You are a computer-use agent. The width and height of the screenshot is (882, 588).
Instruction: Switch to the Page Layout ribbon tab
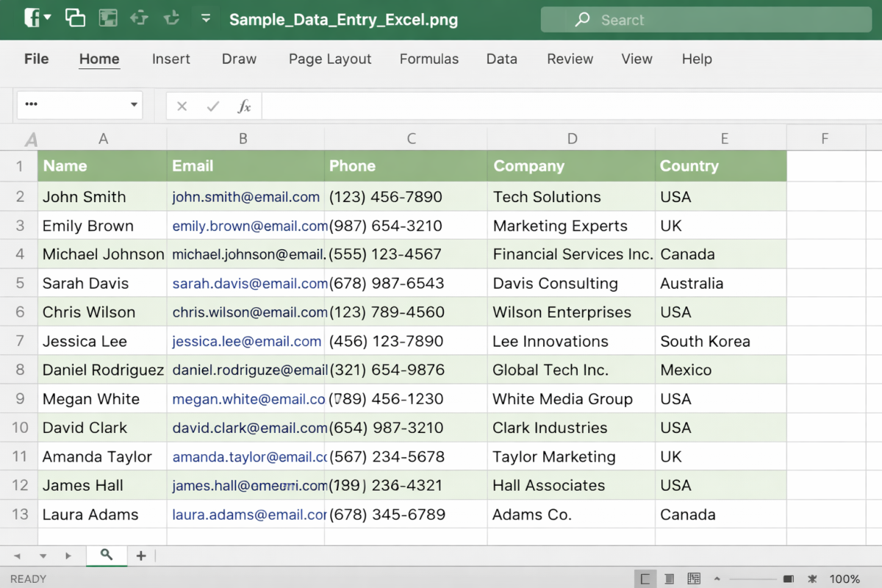pyautogui.click(x=330, y=60)
